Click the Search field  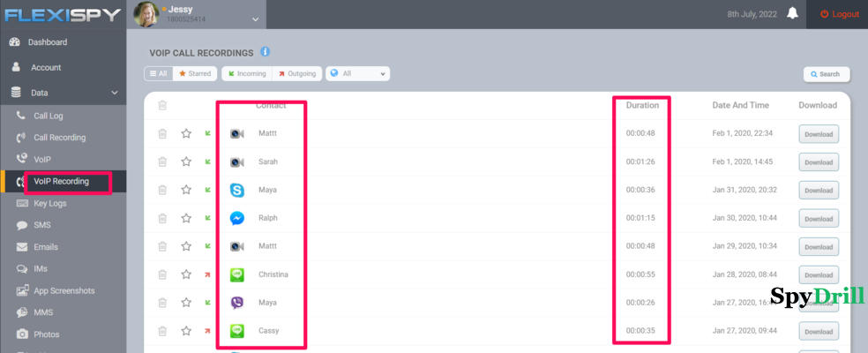pos(827,74)
